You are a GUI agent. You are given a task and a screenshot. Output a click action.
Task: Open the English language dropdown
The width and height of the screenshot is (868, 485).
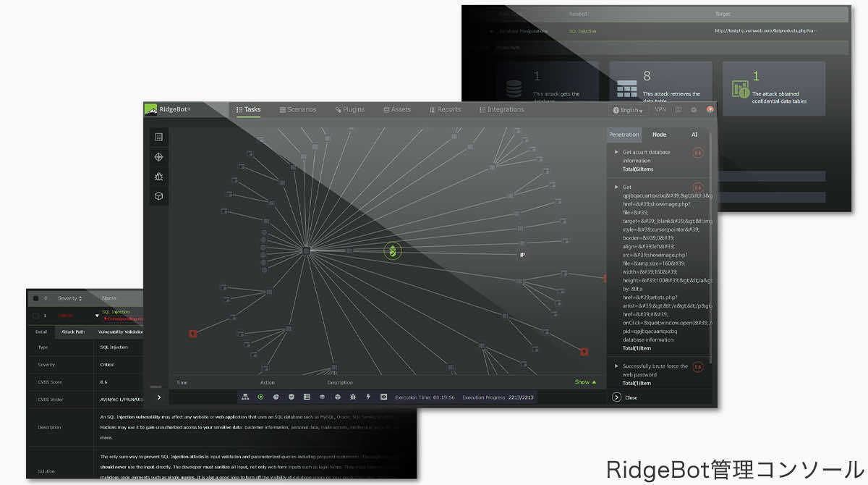coord(626,110)
